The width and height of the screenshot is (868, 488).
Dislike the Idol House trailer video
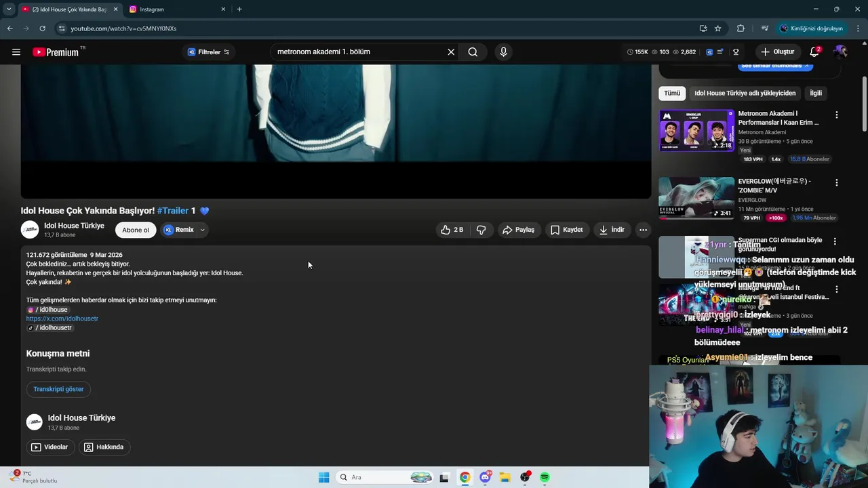[x=481, y=230]
